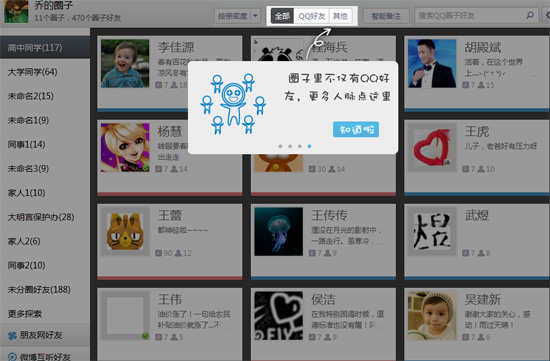Click 杨慧's cartoon girl avatar
The width and height of the screenshot is (550, 361).
(x=125, y=147)
